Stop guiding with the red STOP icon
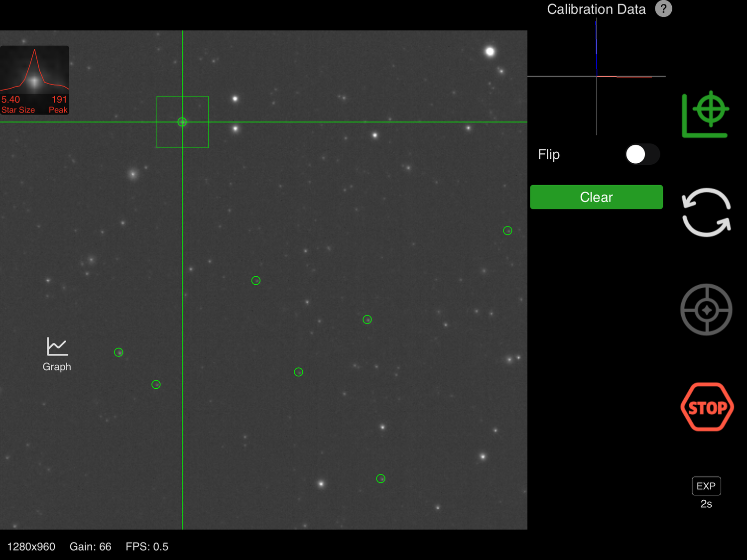The width and height of the screenshot is (747, 560). (x=707, y=407)
